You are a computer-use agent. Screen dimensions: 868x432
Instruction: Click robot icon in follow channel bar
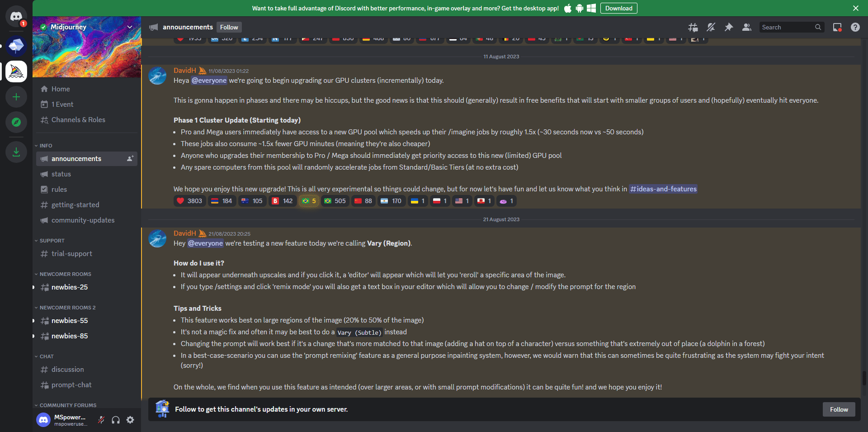pos(162,409)
